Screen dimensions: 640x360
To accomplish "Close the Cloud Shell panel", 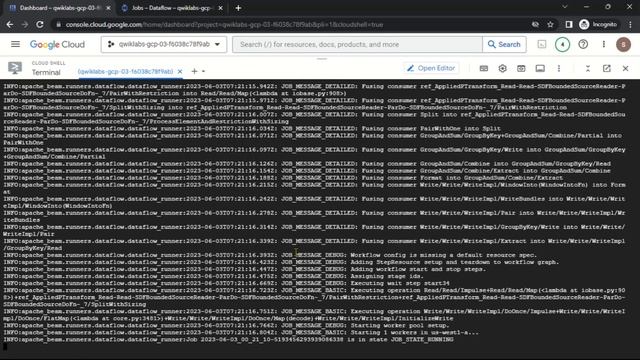I will [625, 69].
